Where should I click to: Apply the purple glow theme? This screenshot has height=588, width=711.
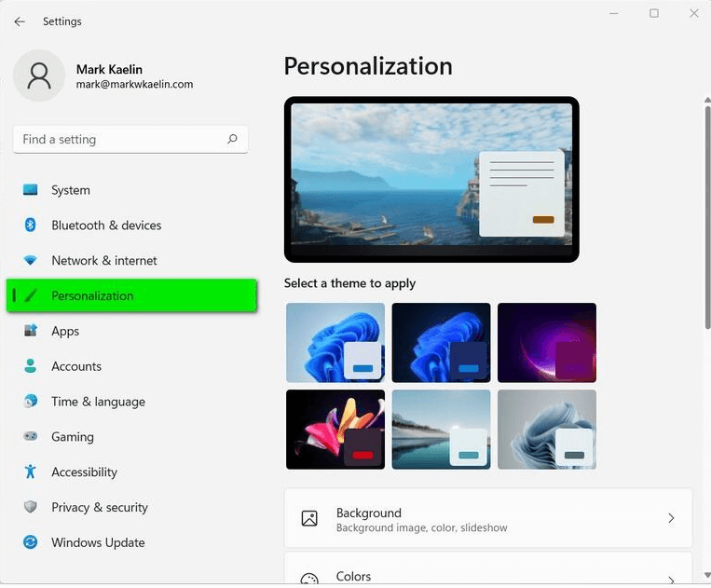coord(547,343)
